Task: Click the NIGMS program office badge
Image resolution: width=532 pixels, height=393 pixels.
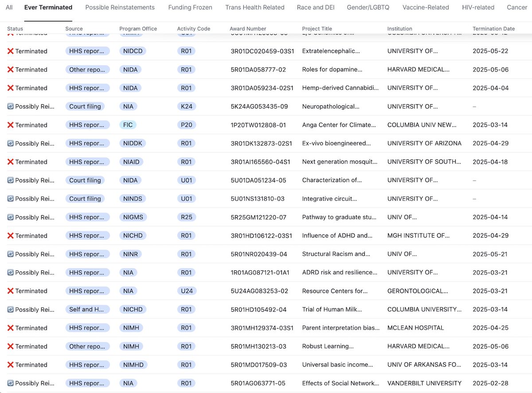Action: [x=133, y=217]
